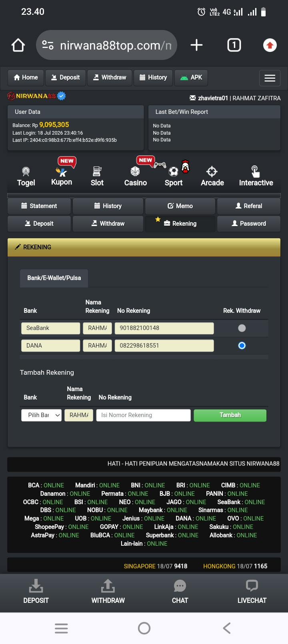Open the Memo button
The image size is (288, 644).
click(x=180, y=206)
